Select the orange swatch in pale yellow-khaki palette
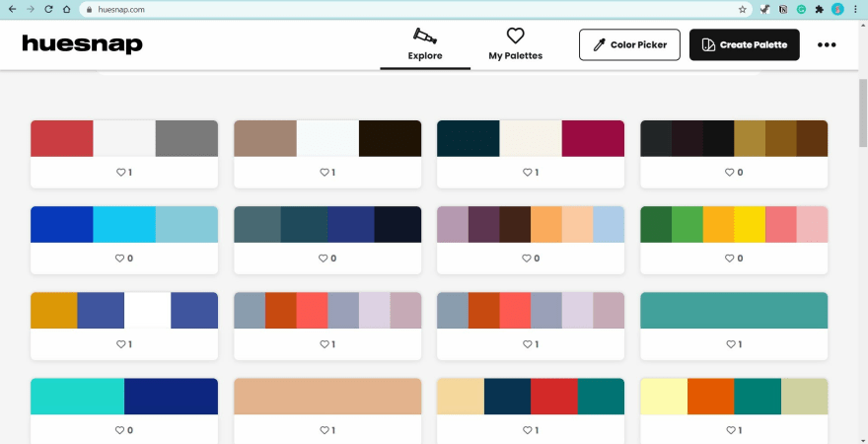Image resolution: width=868 pixels, height=444 pixels. coord(711,397)
